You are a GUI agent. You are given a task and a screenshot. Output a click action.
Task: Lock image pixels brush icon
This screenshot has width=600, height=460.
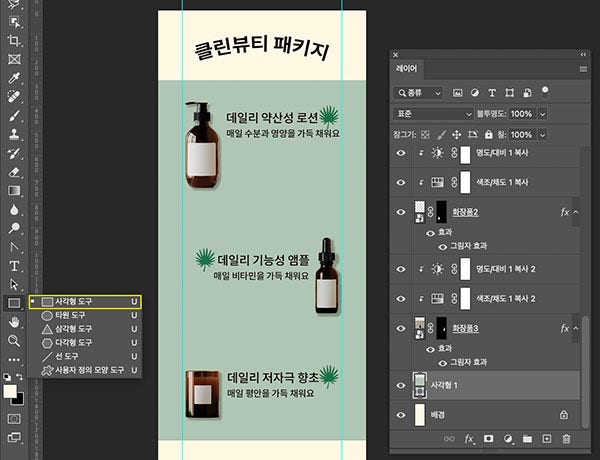pyautogui.click(x=441, y=135)
